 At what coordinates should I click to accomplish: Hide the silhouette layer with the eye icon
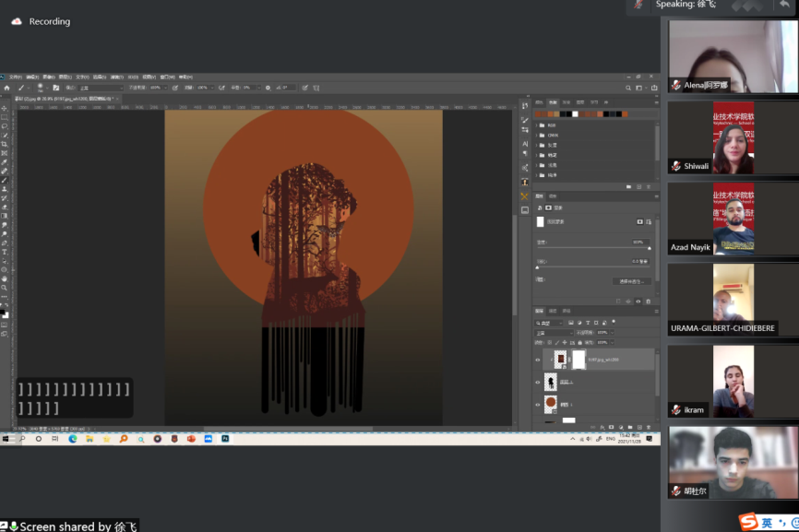538,382
